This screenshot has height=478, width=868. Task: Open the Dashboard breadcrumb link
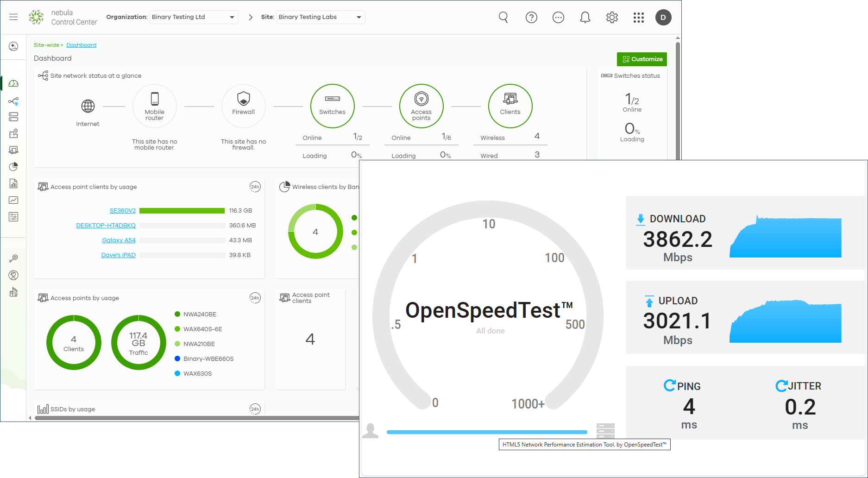pyautogui.click(x=82, y=45)
